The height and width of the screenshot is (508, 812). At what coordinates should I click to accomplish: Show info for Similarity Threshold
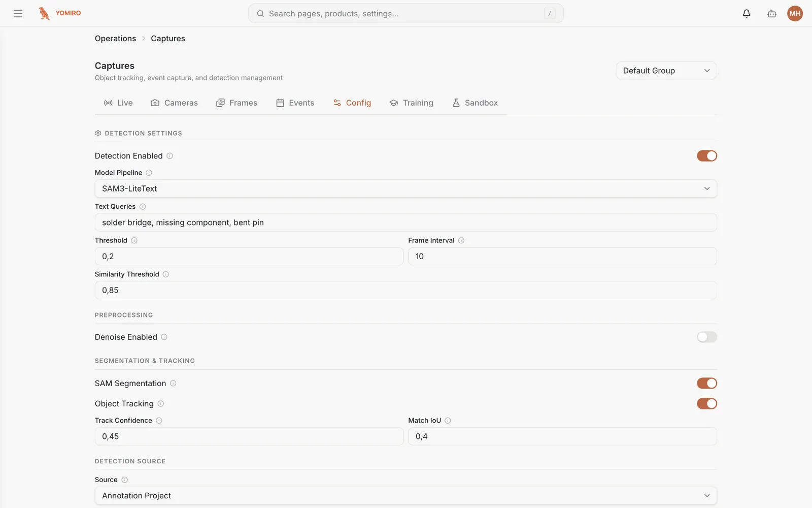(166, 274)
